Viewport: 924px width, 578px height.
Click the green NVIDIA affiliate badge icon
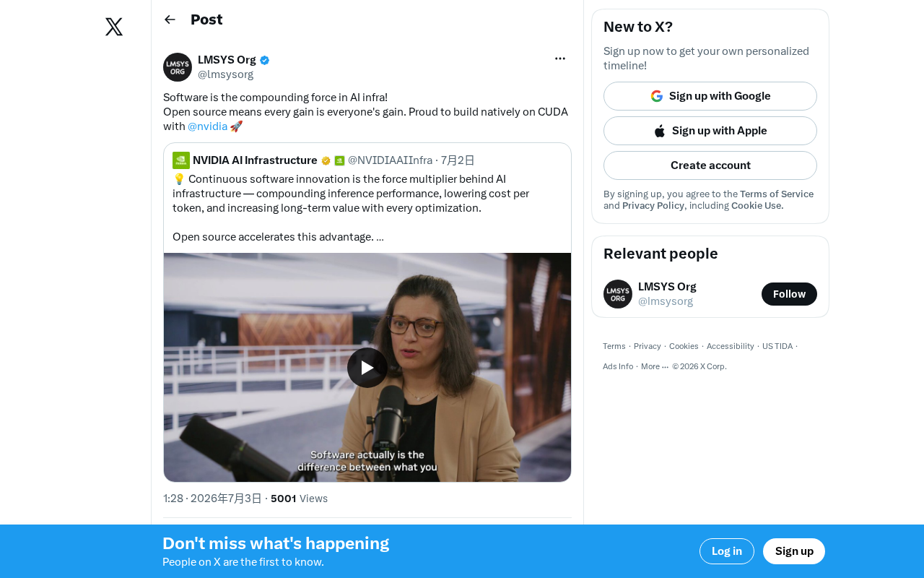339,160
